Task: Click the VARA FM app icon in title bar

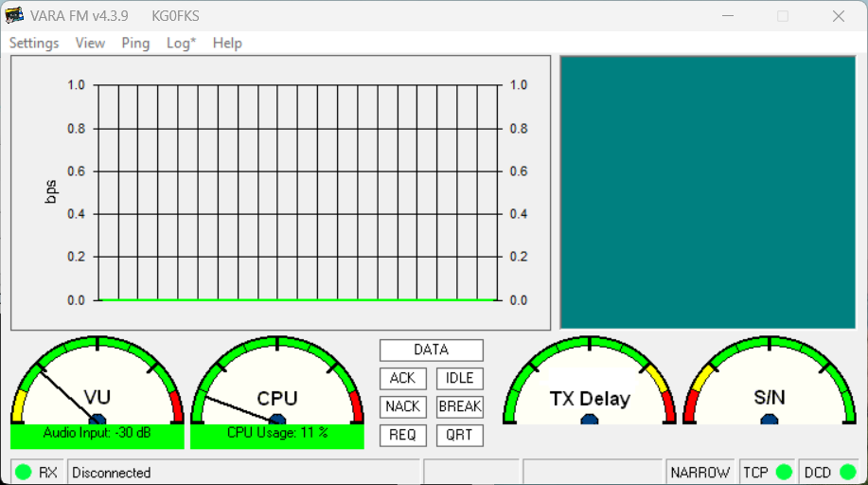Action: [x=14, y=16]
